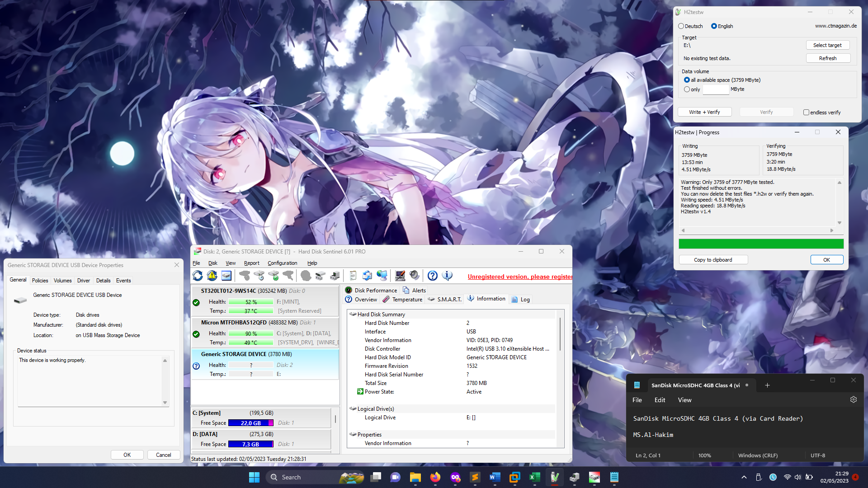Open the Disk Performance tab
This screenshot has height=488, width=868.
[x=371, y=290]
